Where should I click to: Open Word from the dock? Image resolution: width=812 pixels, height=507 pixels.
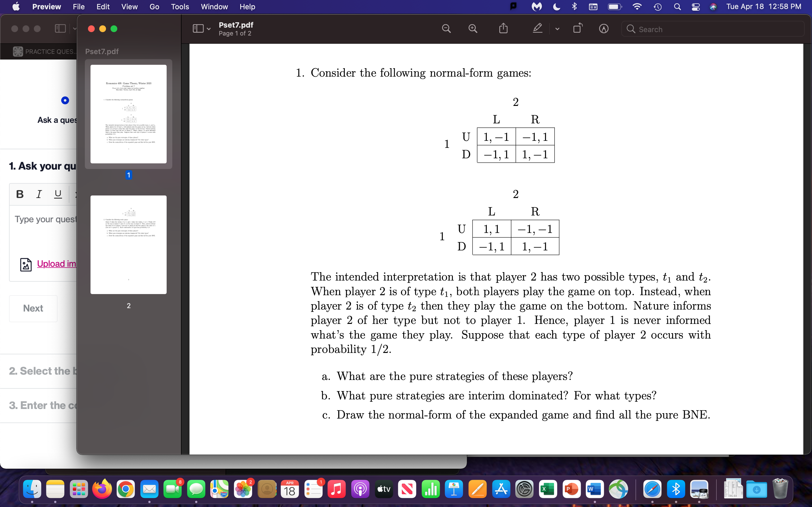click(595, 490)
